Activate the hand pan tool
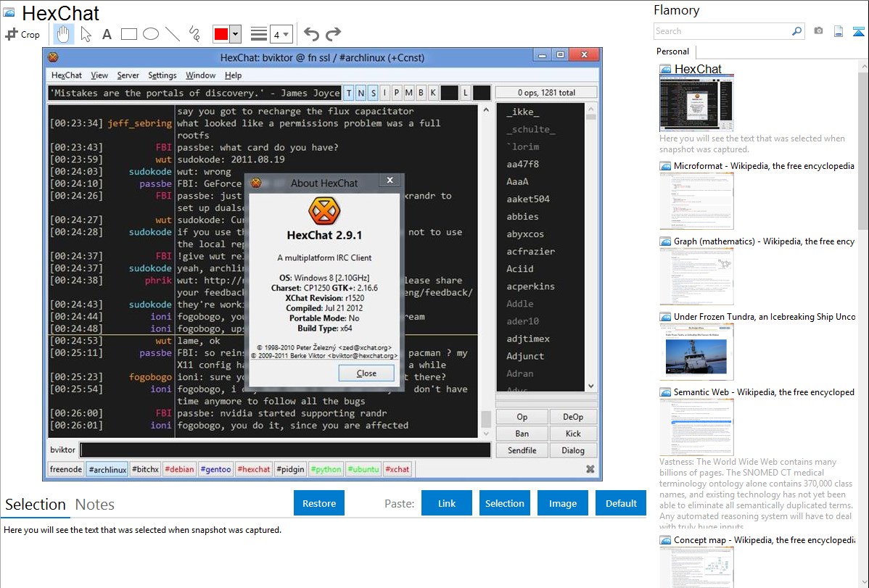The height and width of the screenshot is (588, 869). [63, 34]
